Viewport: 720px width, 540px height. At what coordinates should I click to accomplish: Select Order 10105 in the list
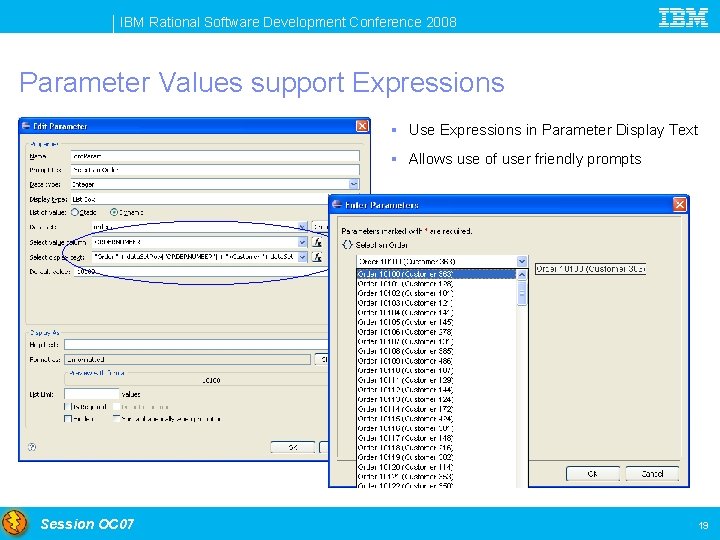436,322
